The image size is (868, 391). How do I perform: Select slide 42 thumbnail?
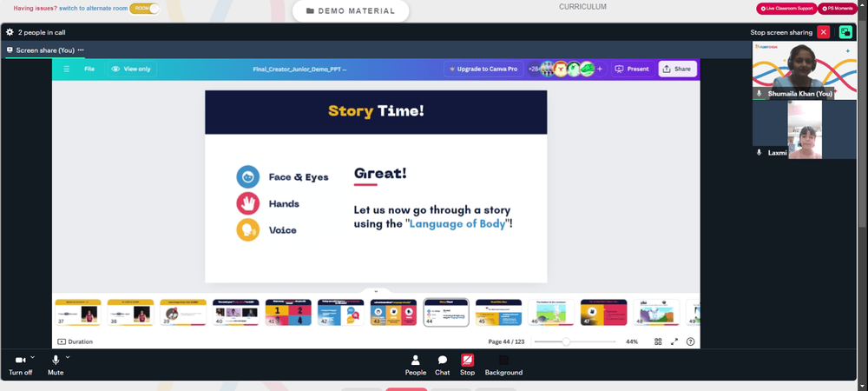pos(341,312)
